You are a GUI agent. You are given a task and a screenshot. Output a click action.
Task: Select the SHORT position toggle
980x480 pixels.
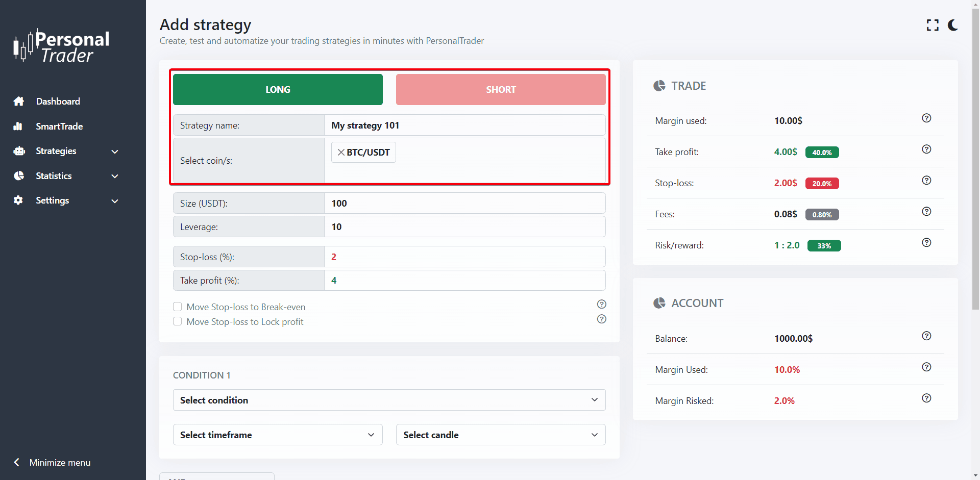pos(500,90)
